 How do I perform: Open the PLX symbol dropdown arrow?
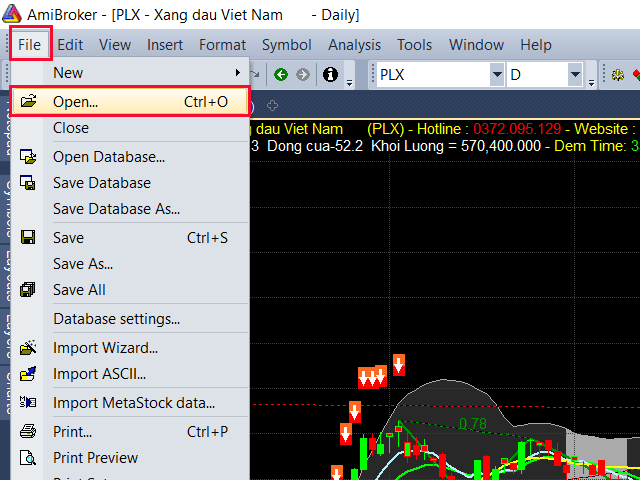coord(497,74)
